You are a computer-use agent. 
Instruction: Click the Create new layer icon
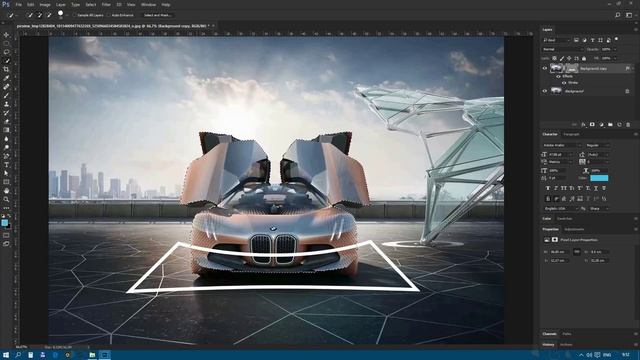coord(619,124)
